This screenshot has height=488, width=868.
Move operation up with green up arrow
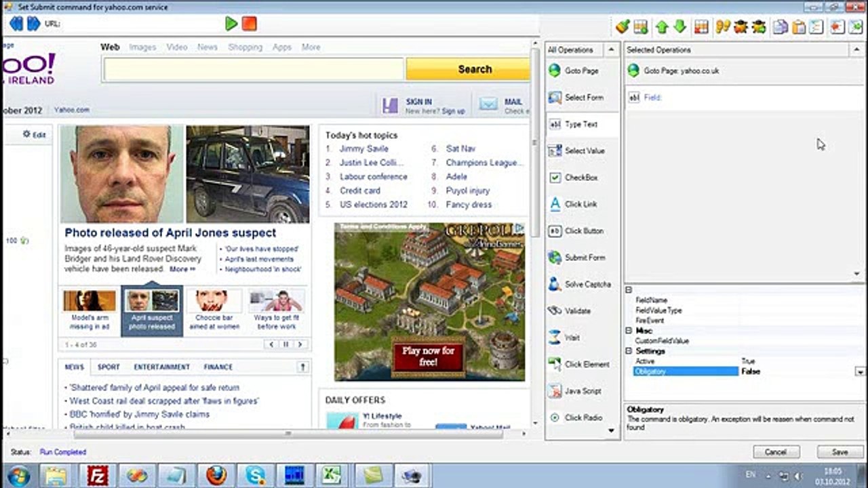coord(662,26)
